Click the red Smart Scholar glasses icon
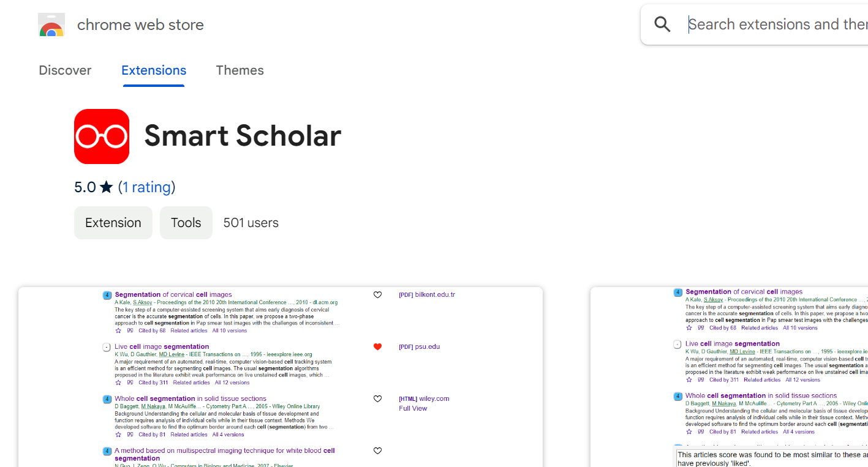This screenshot has height=467, width=868. coord(102,136)
